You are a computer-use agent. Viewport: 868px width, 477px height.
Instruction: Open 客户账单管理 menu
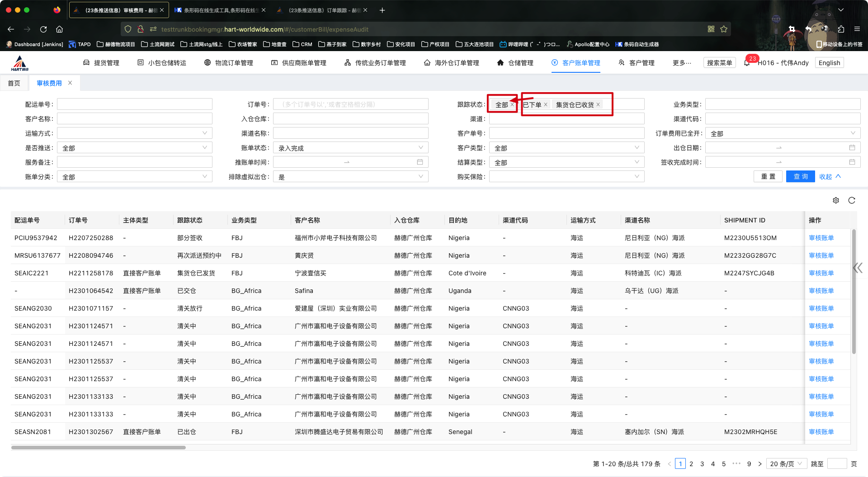coord(576,63)
